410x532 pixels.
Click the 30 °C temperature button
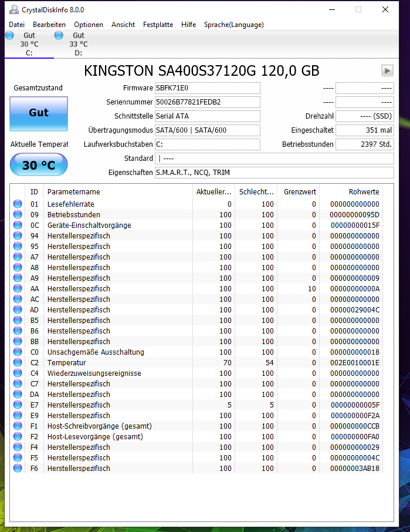click(x=39, y=164)
